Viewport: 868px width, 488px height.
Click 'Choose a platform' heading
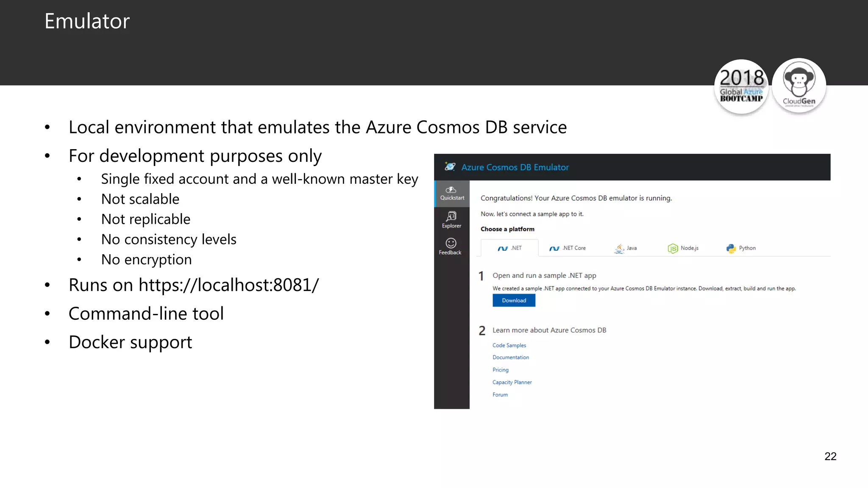(507, 229)
